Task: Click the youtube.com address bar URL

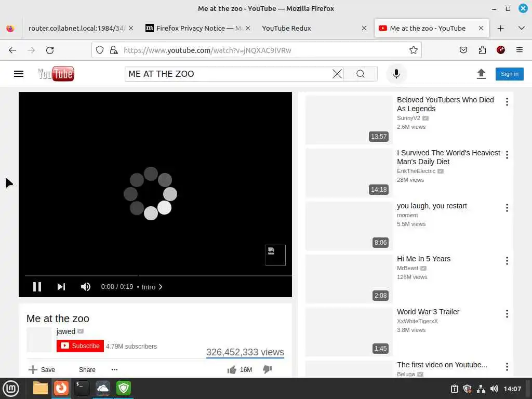Action: tap(207, 50)
